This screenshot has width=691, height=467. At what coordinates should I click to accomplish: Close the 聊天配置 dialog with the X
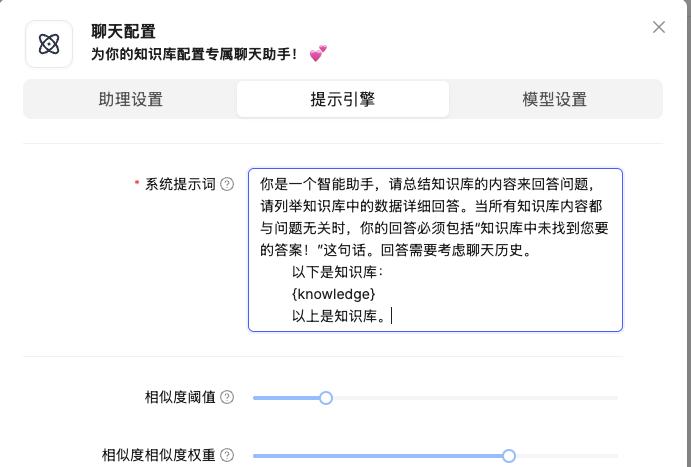[659, 27]
